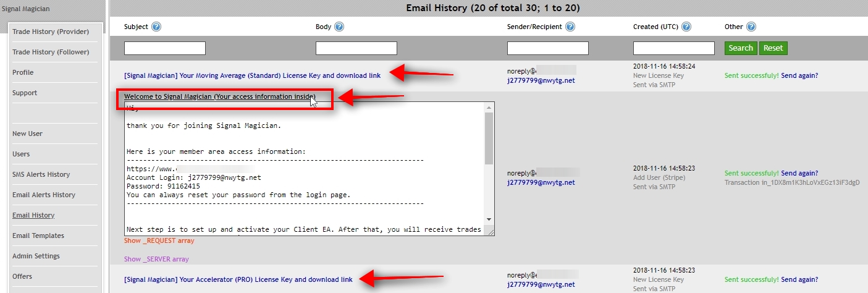Click the green Reset button
The width and height of the screenshot is (868, 293).
coord(773,48)
